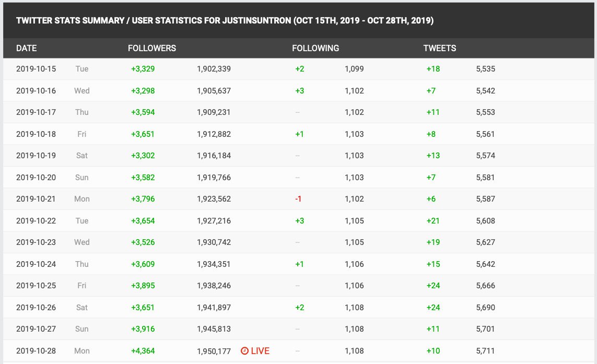Click the DATE column header
597x364 pixels.
[26, 49]
